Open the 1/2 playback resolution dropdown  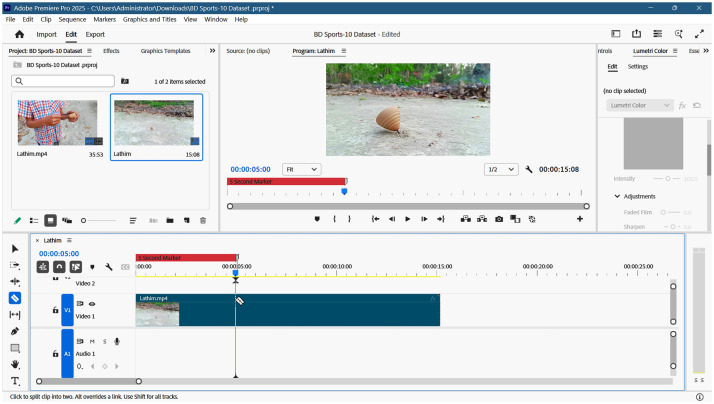[x=501, y=169]
